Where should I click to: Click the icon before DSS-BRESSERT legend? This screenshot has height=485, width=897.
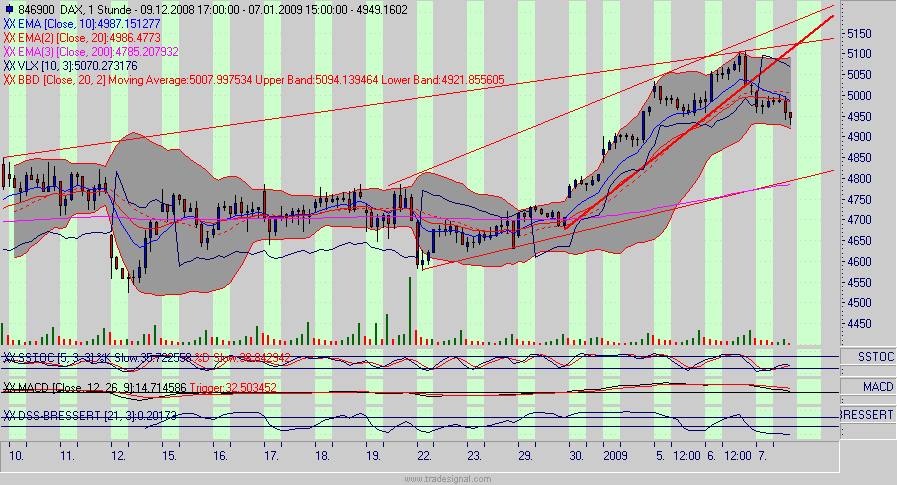[10, 415]
